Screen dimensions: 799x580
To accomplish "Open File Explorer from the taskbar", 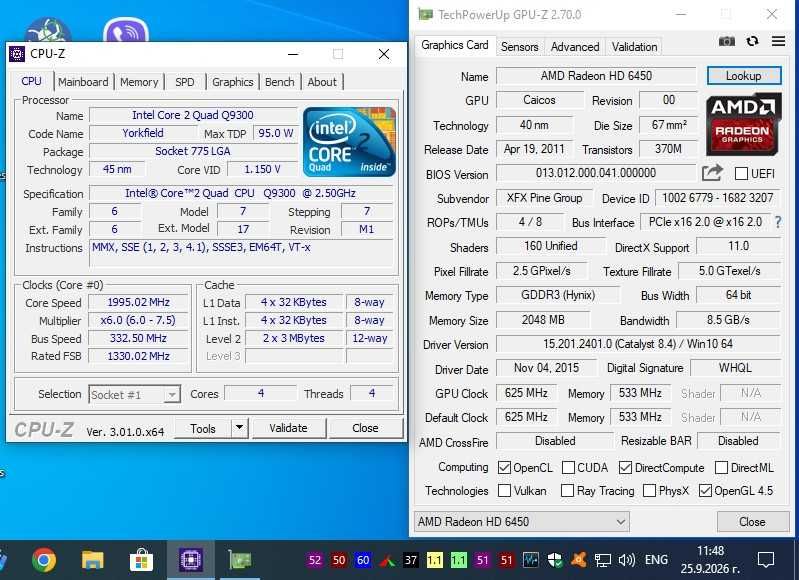I will click(93, 560).
